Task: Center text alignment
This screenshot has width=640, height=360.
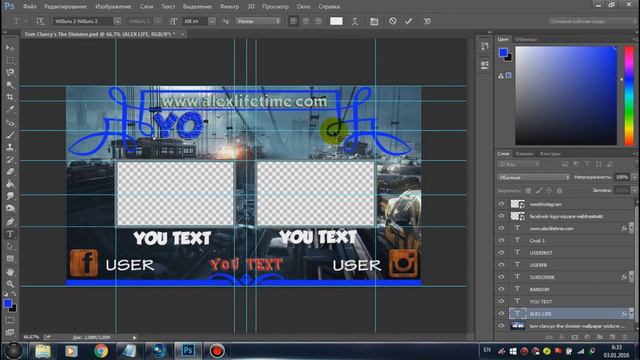Action: click(x=306, y=21)
